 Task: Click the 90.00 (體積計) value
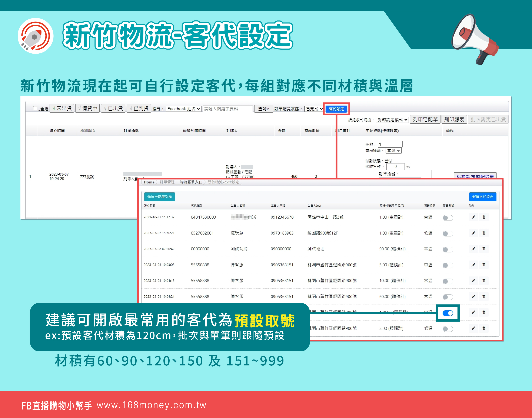[392, 249]
